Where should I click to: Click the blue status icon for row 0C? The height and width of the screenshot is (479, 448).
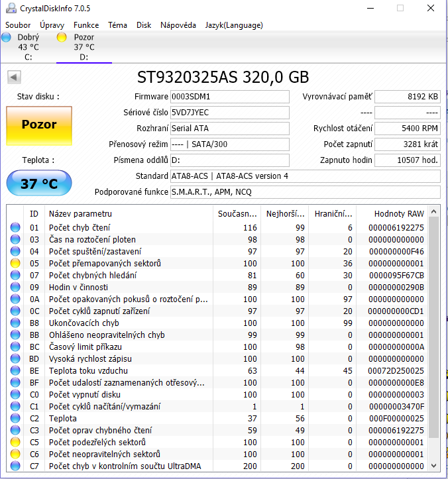(x=15, y=311)
